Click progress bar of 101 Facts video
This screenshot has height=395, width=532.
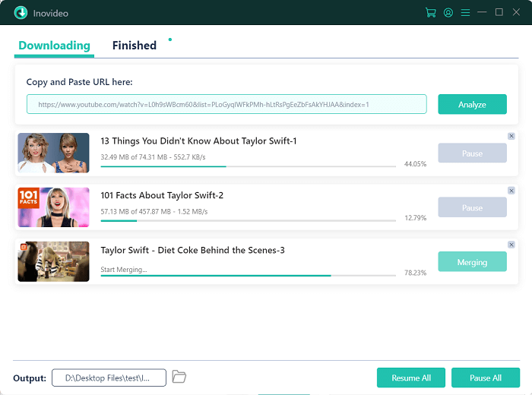(x=249, y=221)
